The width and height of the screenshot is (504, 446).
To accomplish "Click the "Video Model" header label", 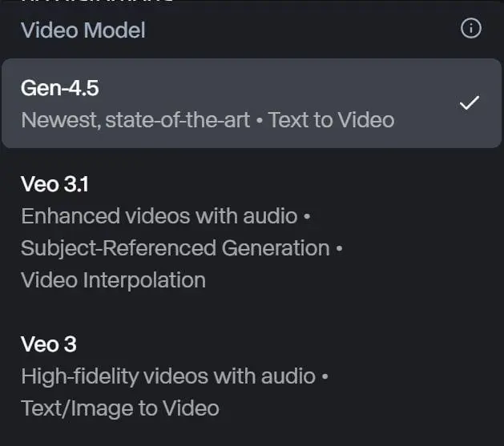I will coord(83,30).
